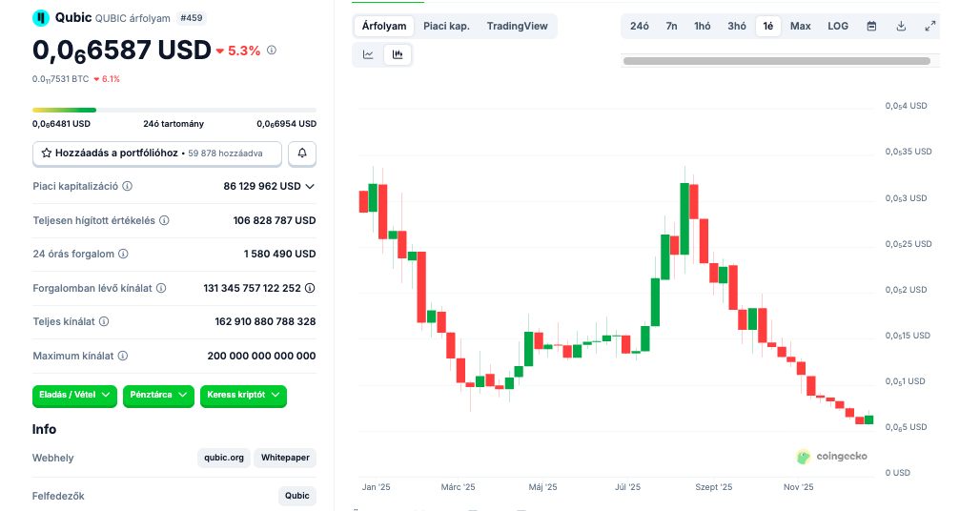The height and width of the screenshot is (511, 980).
Task: Open Pénztárca dropdown
Action: 159,395
